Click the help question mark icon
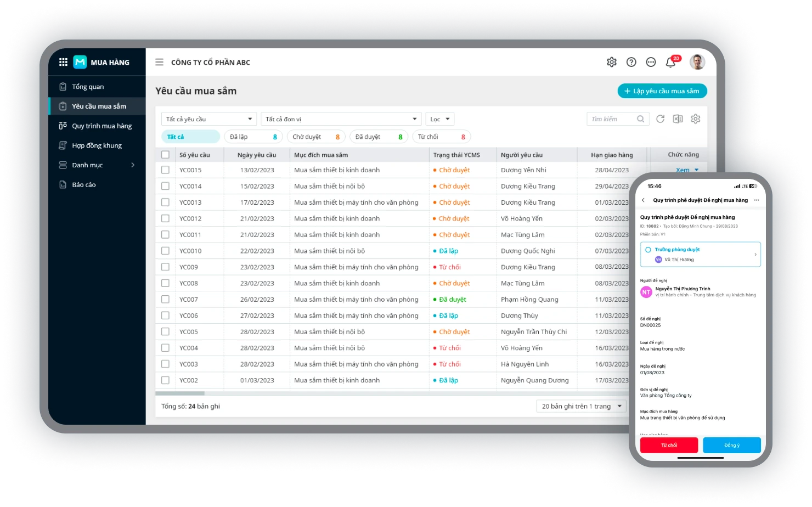Viewport: 812px width, 507px height. point(631,62)
